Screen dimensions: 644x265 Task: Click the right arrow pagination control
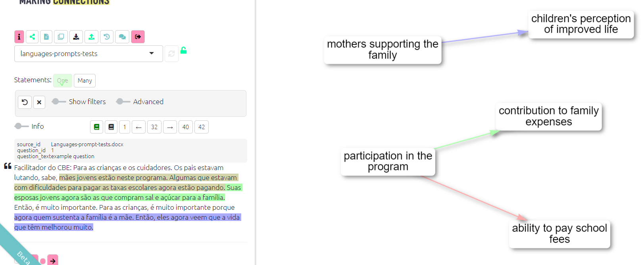[x=170, y=127]
